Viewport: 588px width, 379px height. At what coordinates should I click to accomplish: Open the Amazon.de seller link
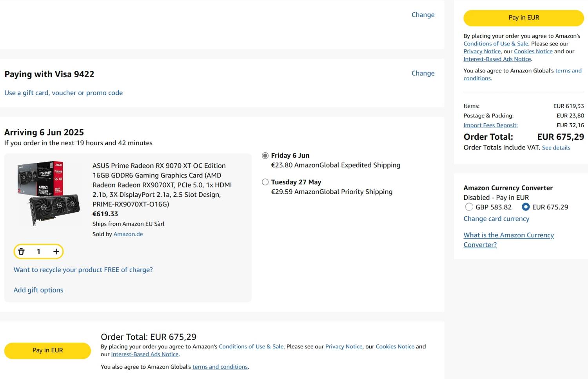(128, 234)
